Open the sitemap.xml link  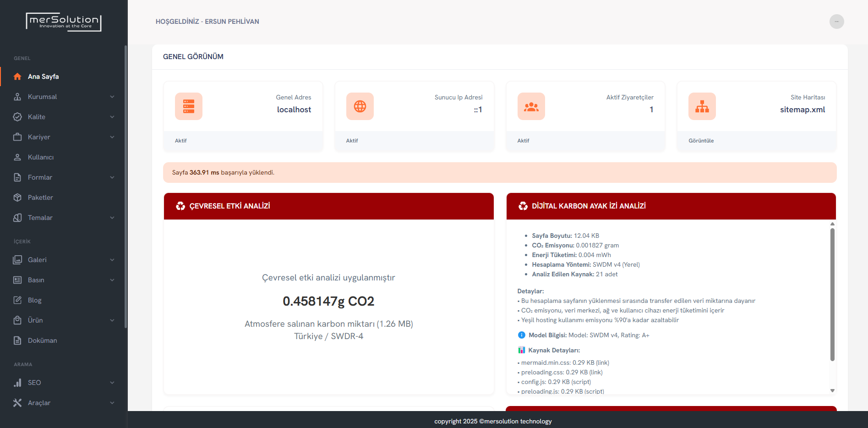802,110
